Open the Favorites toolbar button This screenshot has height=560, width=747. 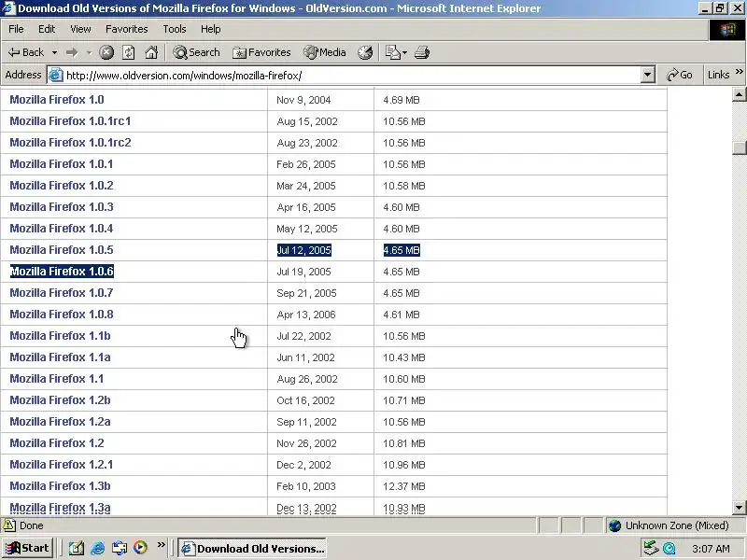click(261, 52)
